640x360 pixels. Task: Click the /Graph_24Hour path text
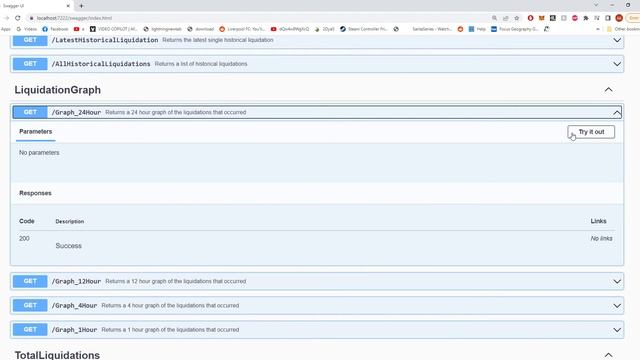[76, 112]
